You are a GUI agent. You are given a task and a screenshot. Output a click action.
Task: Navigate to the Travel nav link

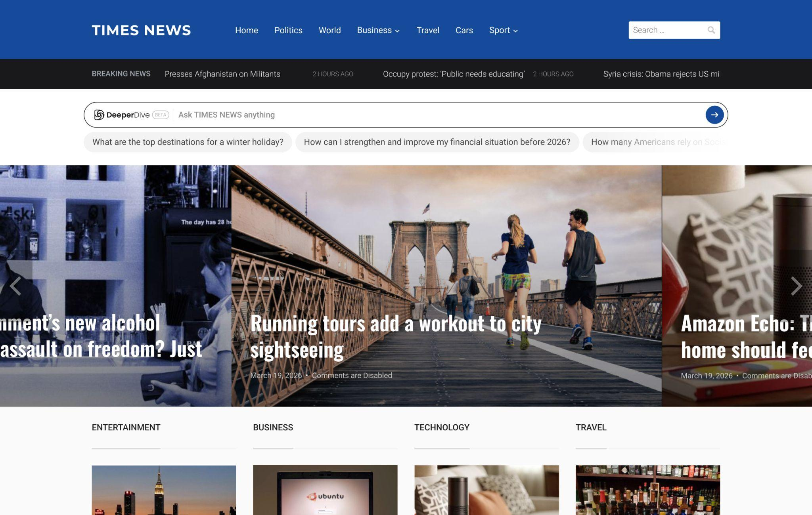click(x=427, y=31)
